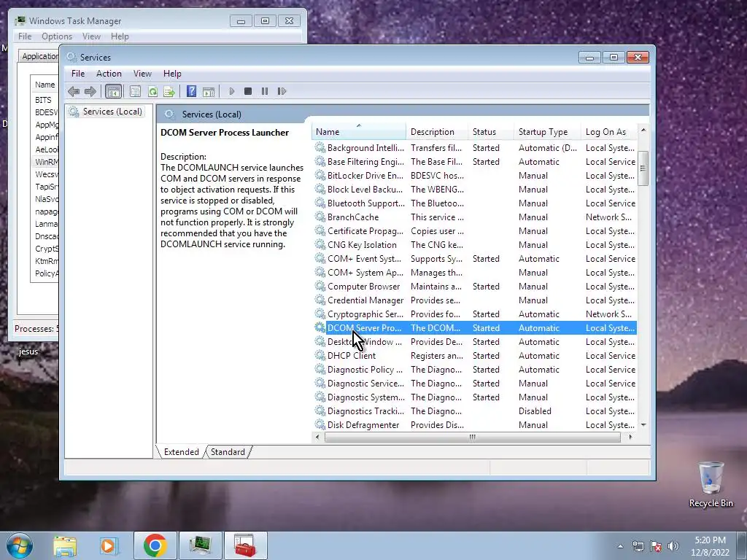Click the Export List toolbar icon
Viewport: 747px width, 560px height.
pos(169,91)
